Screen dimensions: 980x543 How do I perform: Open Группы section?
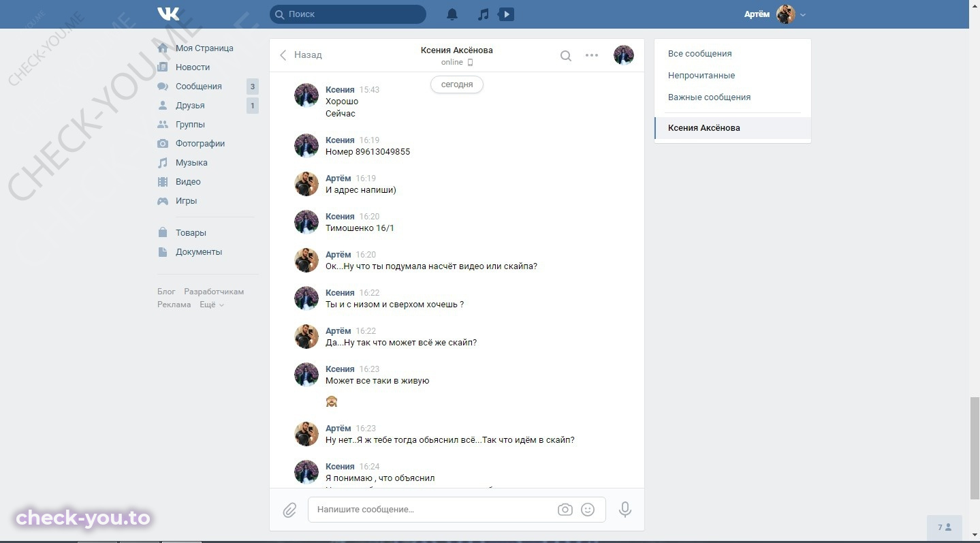[190, 125]
